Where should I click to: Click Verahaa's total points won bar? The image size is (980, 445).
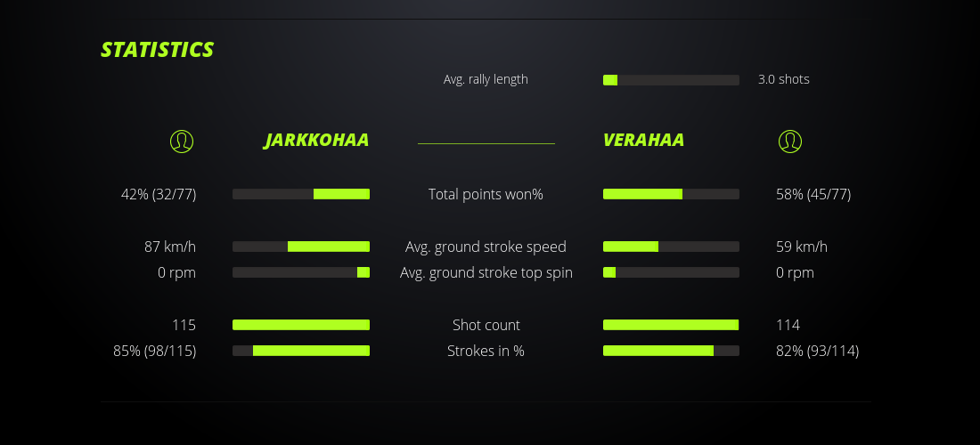(x=671, y=194)
